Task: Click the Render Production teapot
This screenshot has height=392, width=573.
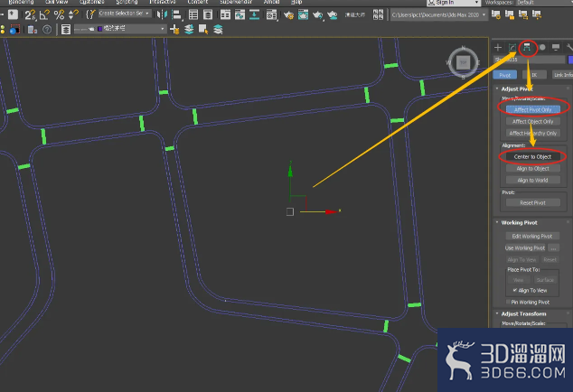Action: [317, 15]
